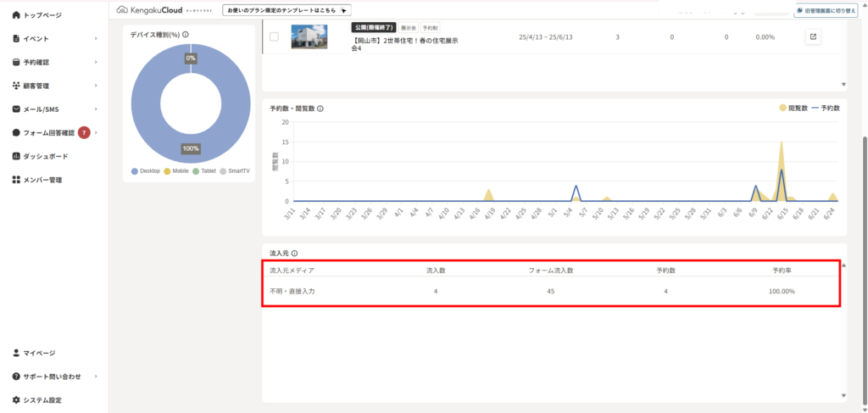Open event in new window icon

pyautogui.click(x=813, y=37)
